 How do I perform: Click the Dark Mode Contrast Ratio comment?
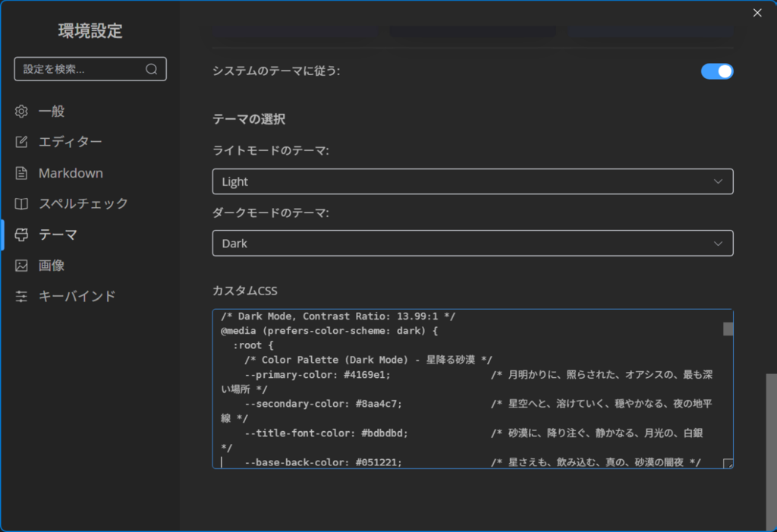click(x=338, y=316)
